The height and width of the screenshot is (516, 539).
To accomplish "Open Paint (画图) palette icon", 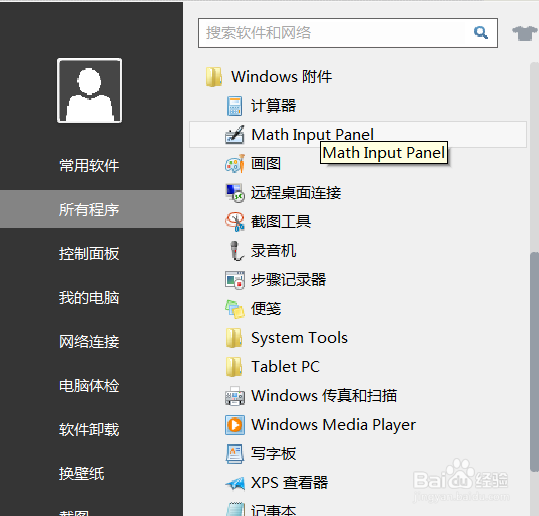I will tap(235, 164).
